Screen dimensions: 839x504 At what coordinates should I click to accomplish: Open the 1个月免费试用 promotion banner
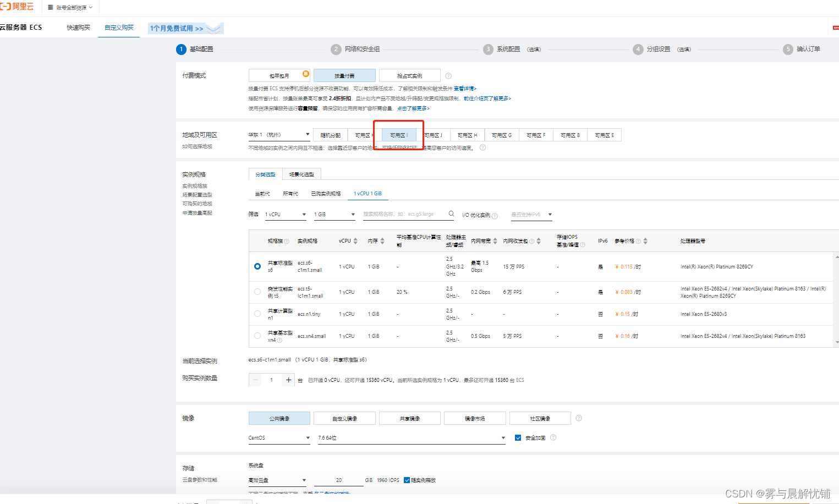pyautogui.click(x=186, y=28)
